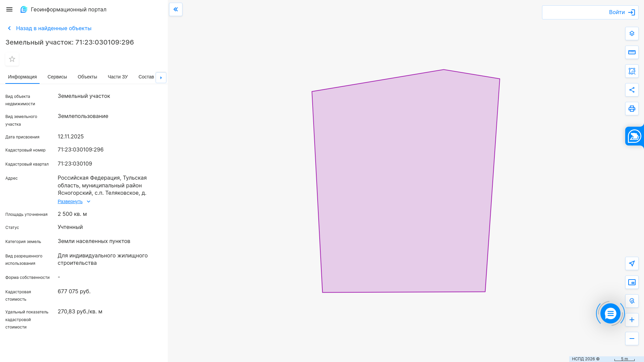This screenshot has width=644, height=362.
Task: Print the map
Action: pyautogui.click(x=632, y=109)
